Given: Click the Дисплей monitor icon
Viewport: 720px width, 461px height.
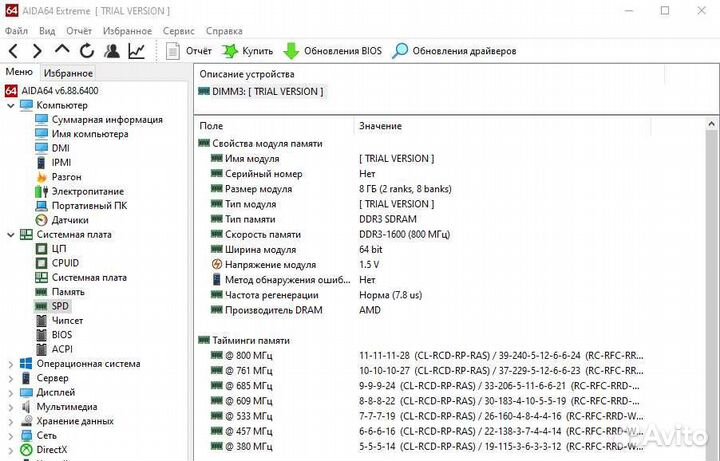Looking at the screenshot, I should [26, 393].
